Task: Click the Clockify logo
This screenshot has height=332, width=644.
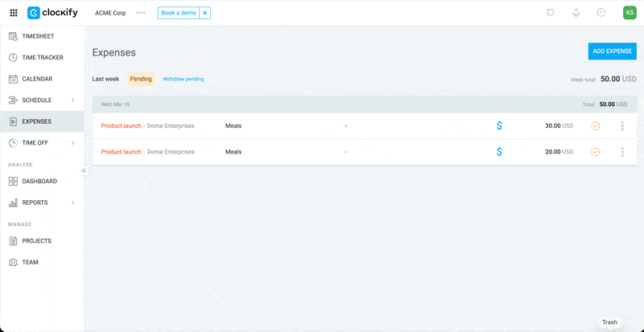Action: click(52, 13)
